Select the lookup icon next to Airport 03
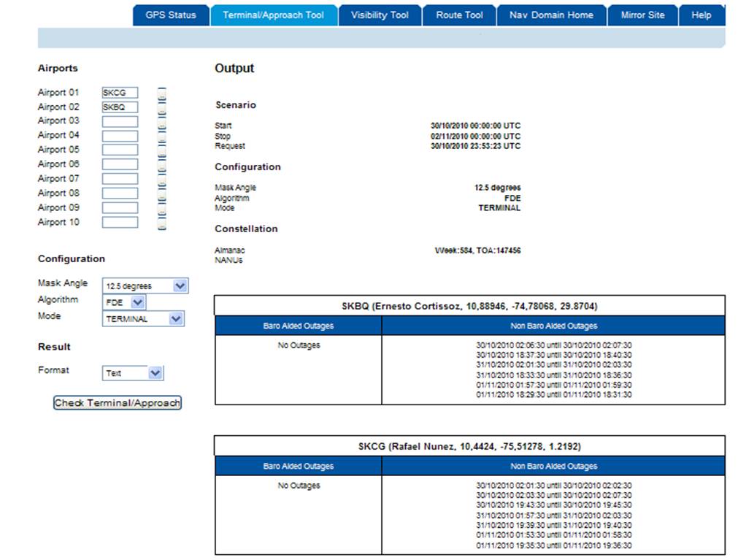 (162, 122)
